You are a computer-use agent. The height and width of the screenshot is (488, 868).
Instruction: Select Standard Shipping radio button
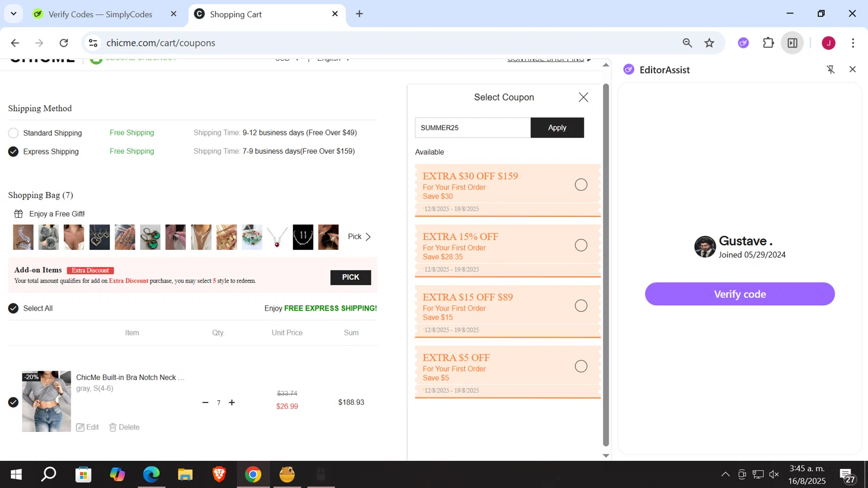coord(13,133)
